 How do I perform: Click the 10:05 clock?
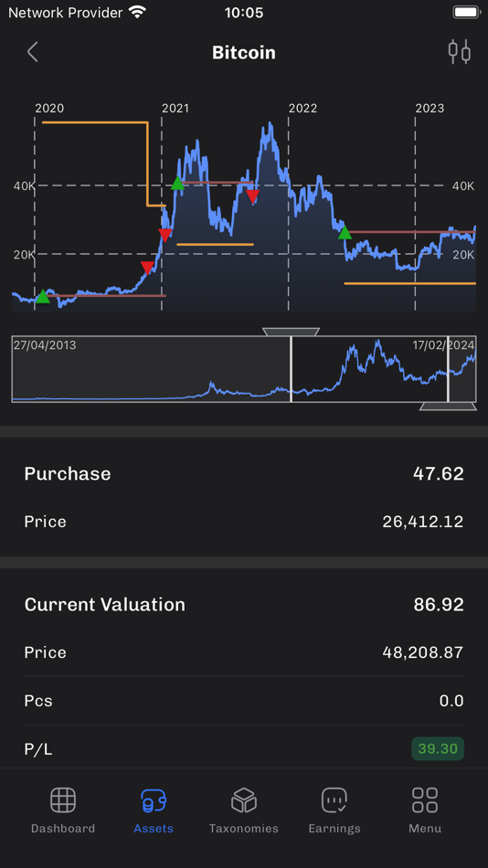pos(244,12)
